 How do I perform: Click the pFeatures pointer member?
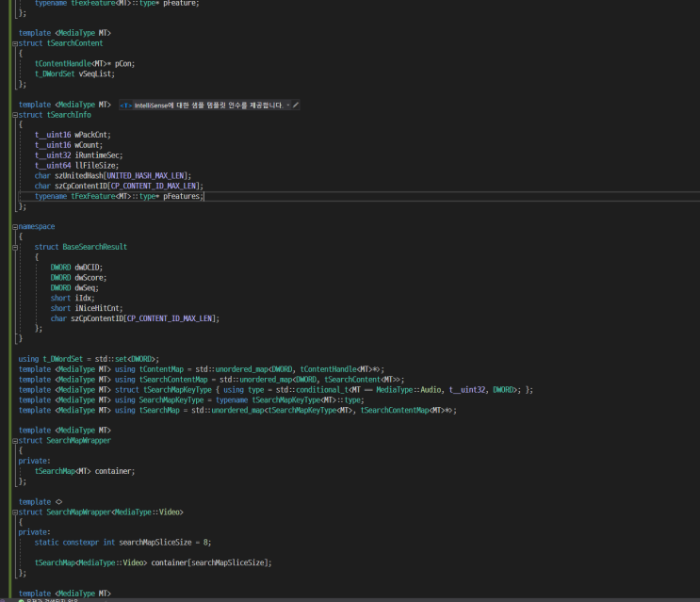[182, 196]
